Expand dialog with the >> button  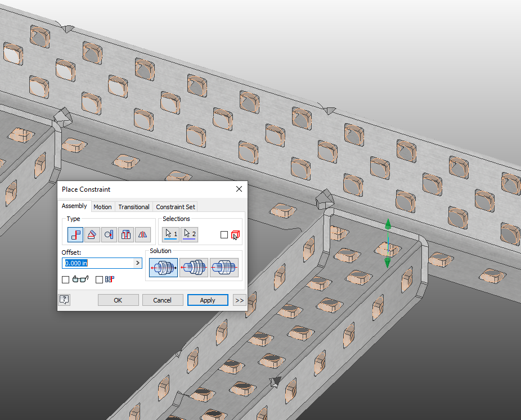pyautogui.click(x=239, y=300)
